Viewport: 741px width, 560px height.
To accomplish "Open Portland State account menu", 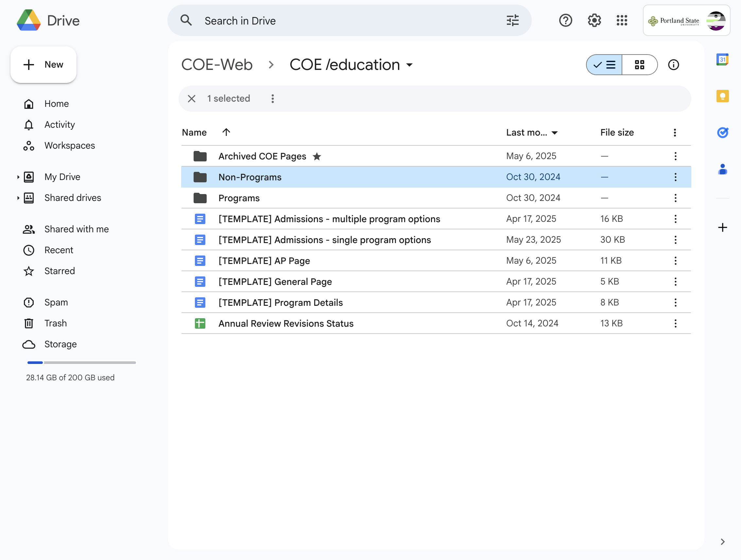I will (x=686, y=20).
